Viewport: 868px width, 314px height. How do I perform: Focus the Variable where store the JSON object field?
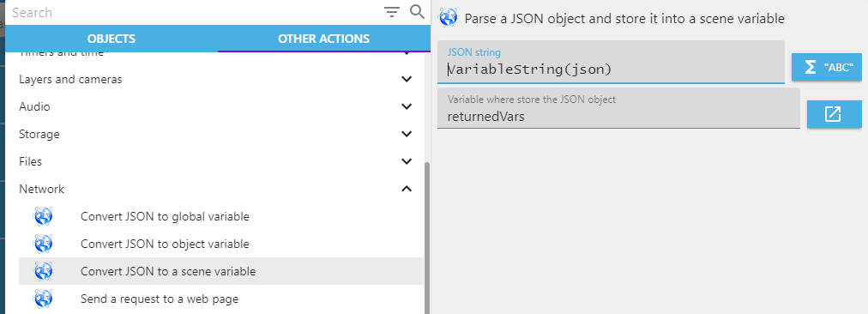pyautogui.click(x=618, y=108)
